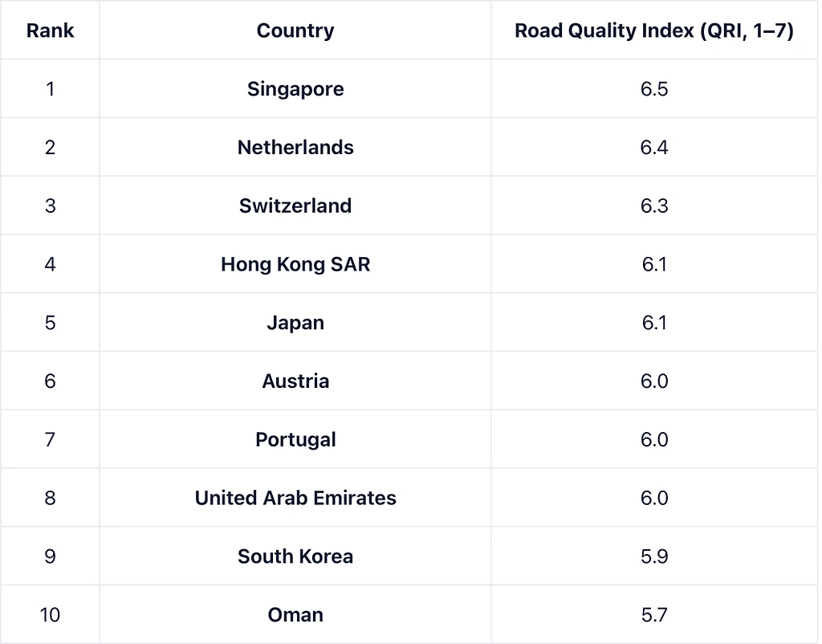Select the Oman country cell
The width and height of the screenshot is (822, 644).
295,615
